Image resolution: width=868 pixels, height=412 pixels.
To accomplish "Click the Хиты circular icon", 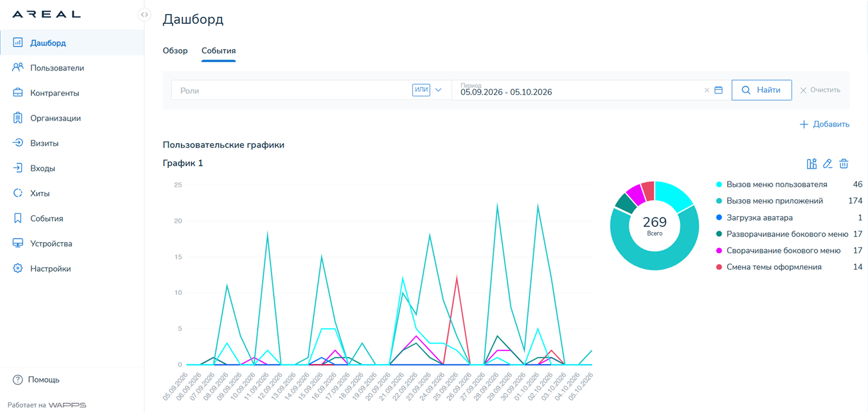I will (18, 193).
